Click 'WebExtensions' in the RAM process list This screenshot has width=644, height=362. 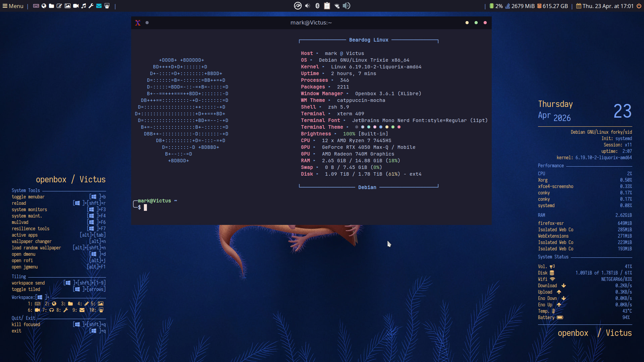click(x=553, y=236)
